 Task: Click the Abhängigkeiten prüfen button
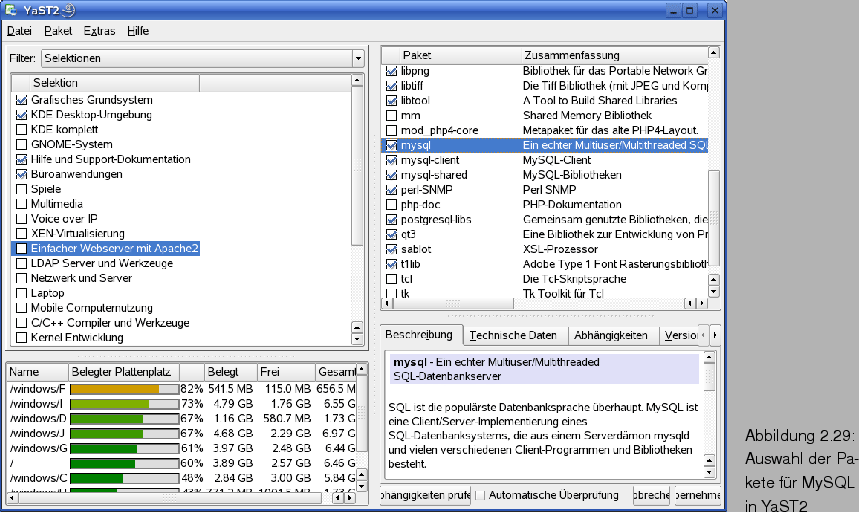(x=426, y=495)
